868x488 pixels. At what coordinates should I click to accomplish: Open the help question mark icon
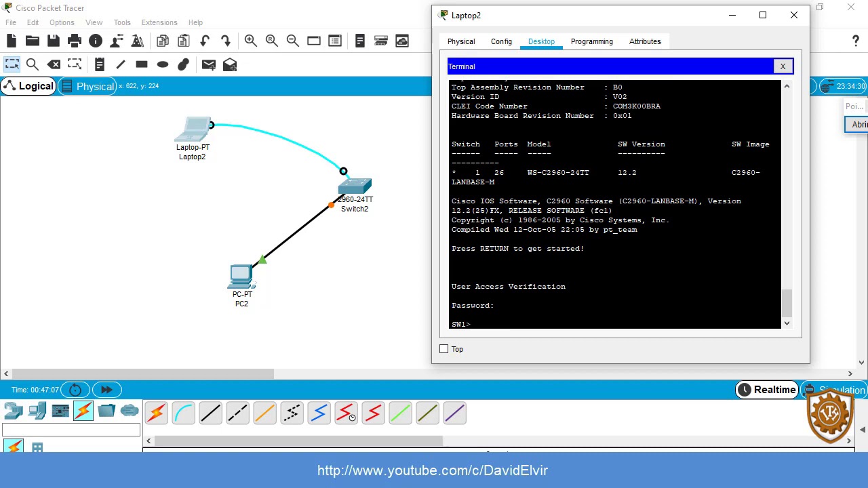click(855, 41)
